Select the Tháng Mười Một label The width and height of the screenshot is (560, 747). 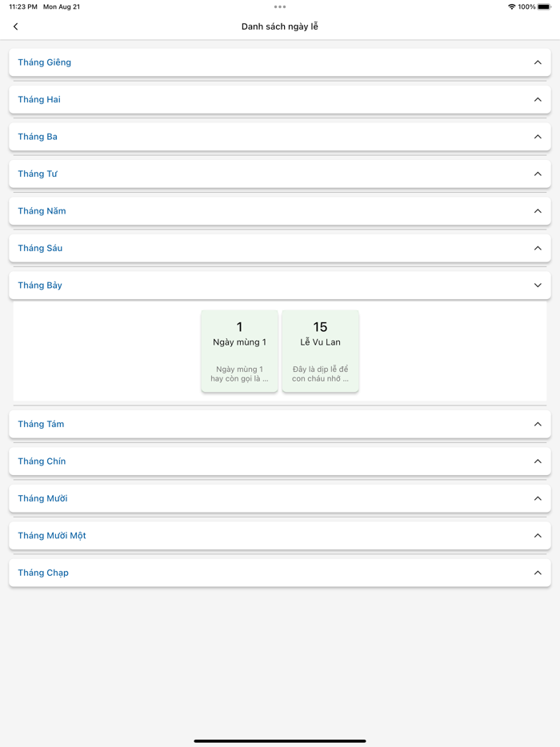(x=52, y=536)
